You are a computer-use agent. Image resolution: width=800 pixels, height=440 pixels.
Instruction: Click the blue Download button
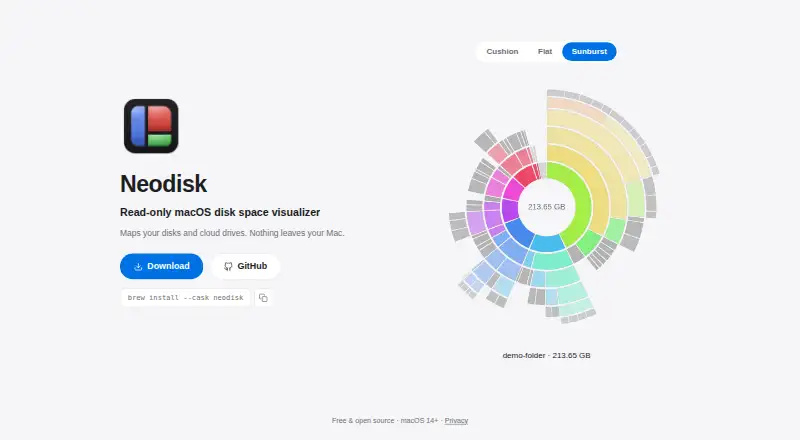pyautogui.click(x=161, y=266)
